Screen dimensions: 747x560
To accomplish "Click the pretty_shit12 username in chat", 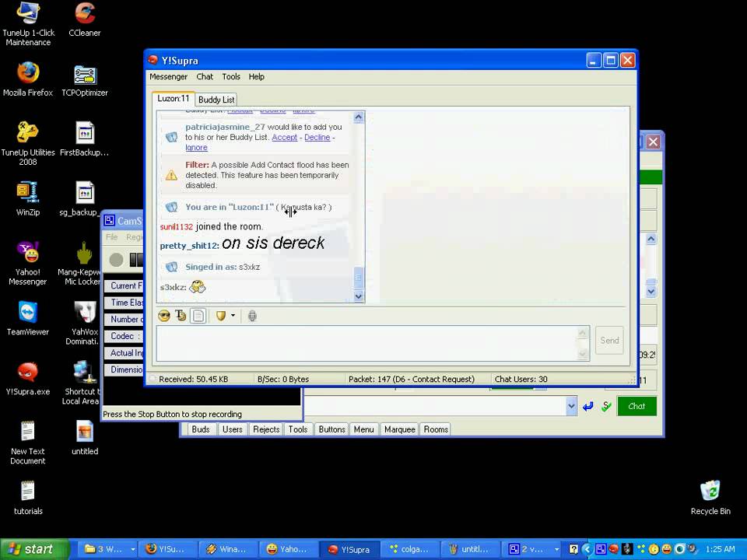I will pyautogui.click(x=189, y=246).
